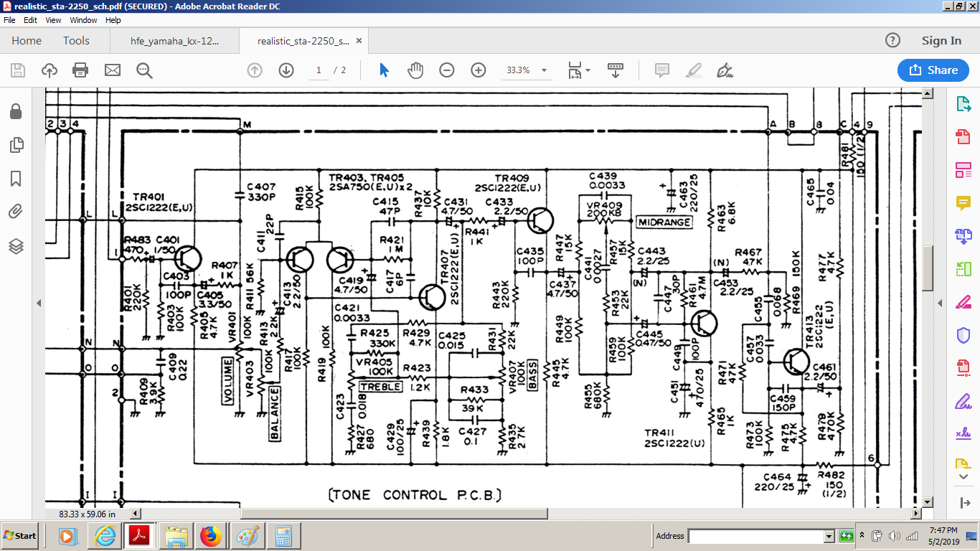The height and width of the screenshot is (551, 980).
Task: Send file by email envelope icon
Action: (112, 70)
